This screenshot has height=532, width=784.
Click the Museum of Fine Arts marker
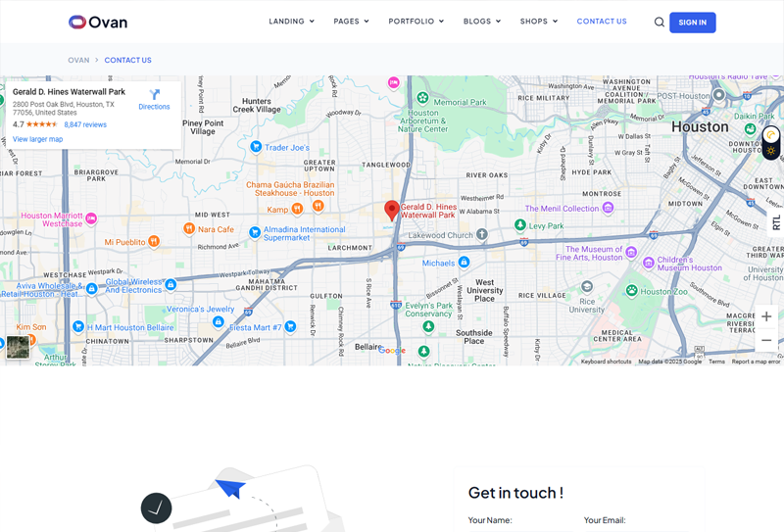click(631, 252)
